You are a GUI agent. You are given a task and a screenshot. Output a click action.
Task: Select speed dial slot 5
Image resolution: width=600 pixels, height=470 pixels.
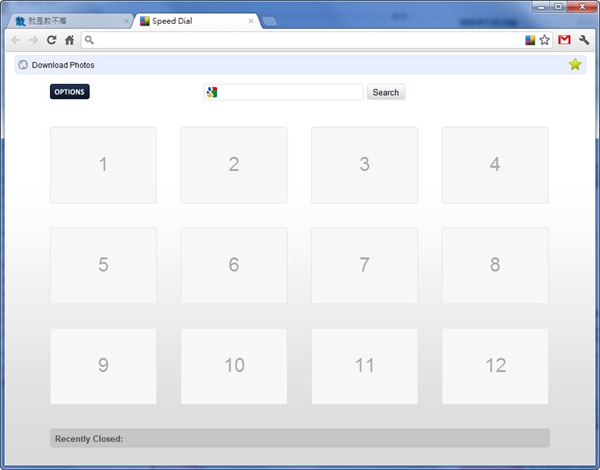point(103,265)
